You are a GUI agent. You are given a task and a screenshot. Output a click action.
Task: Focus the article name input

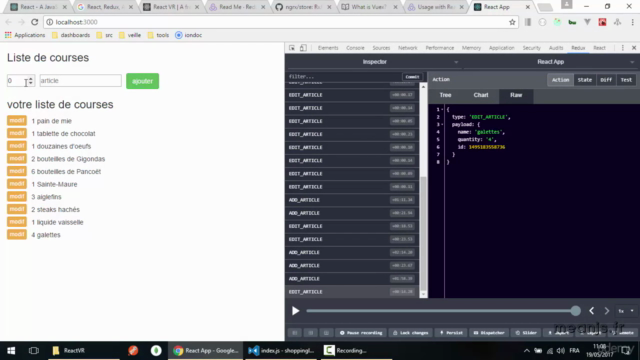pos(80,81)
